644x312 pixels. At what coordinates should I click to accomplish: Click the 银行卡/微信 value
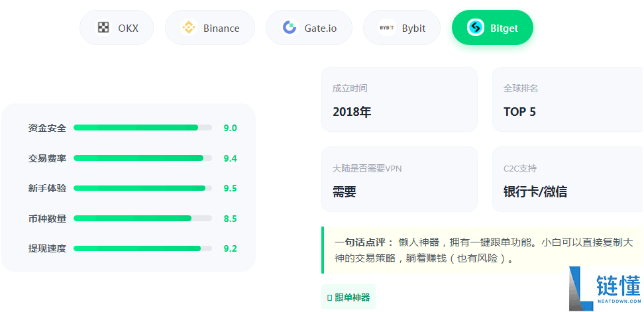click(535, 191)
